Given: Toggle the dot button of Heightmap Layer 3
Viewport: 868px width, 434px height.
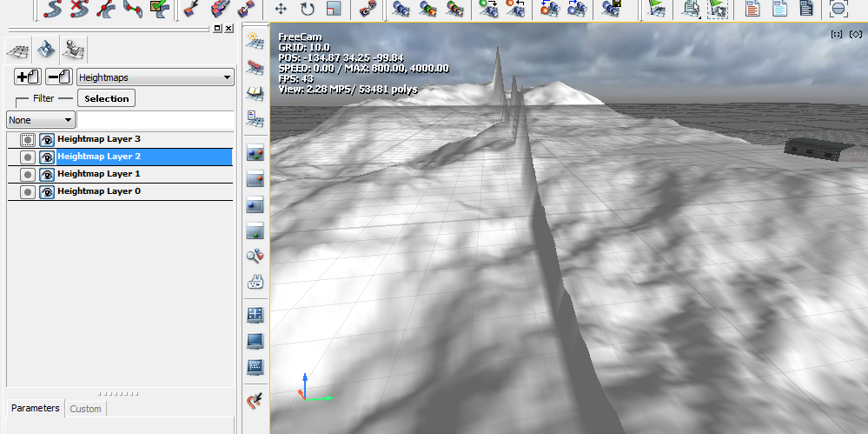Looking at the screenshot, I should click(27, 140).
